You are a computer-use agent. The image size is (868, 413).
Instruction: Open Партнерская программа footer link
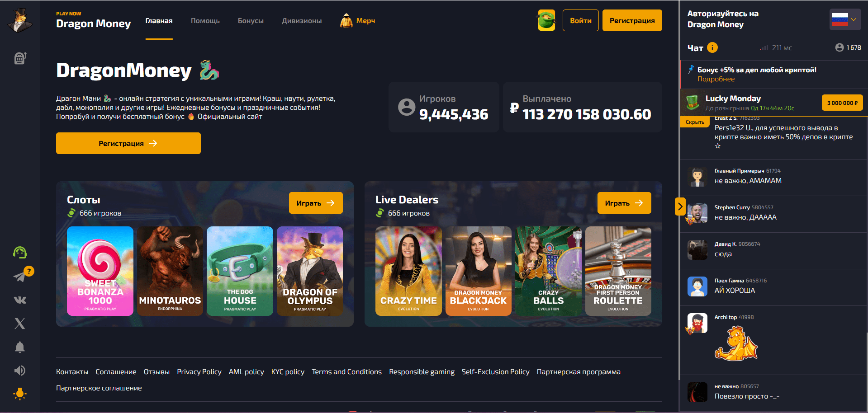click(579, 371)
